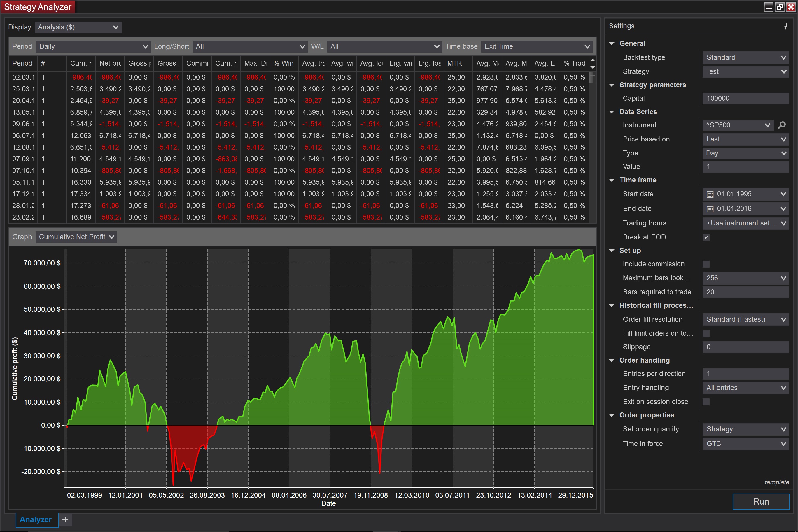The height and width of the screenshot is (532, 798).
Task: Switch to the Analyzer tab
Action: click(x=36, y=519)
